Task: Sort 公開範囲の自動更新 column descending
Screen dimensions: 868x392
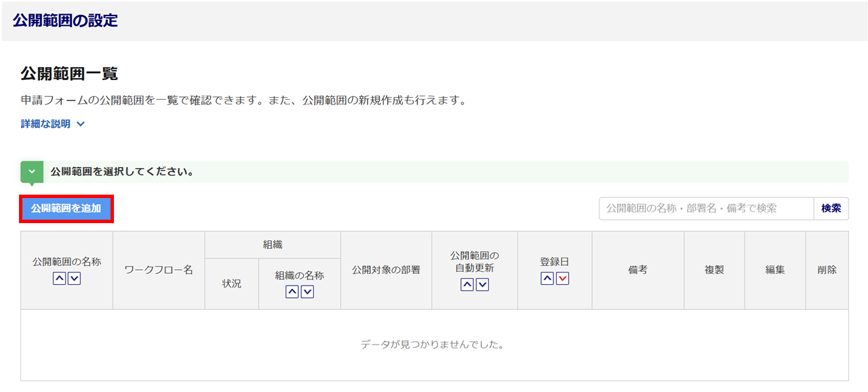Action: tap(482, 285)
